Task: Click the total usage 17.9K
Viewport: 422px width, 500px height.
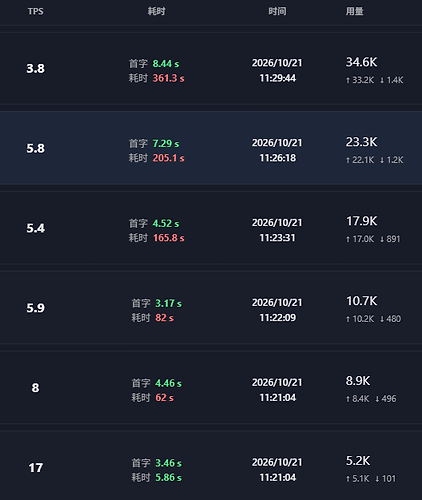Action: tap(362, 221)
